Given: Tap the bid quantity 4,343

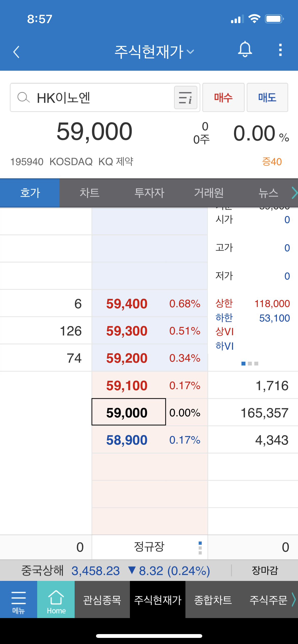Looking at the screenshot, I should (272, 440).
